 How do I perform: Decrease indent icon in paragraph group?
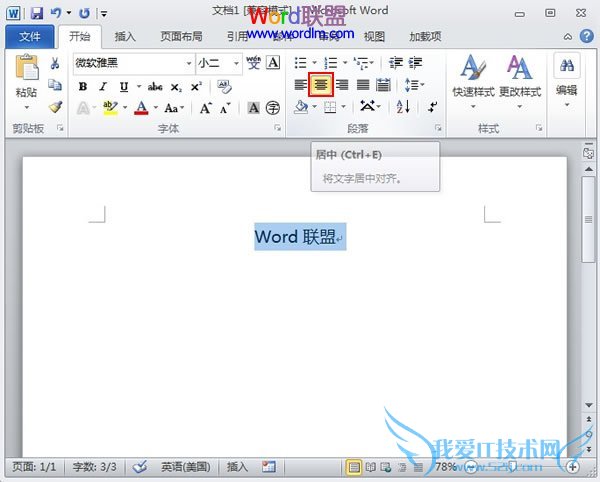396,63
